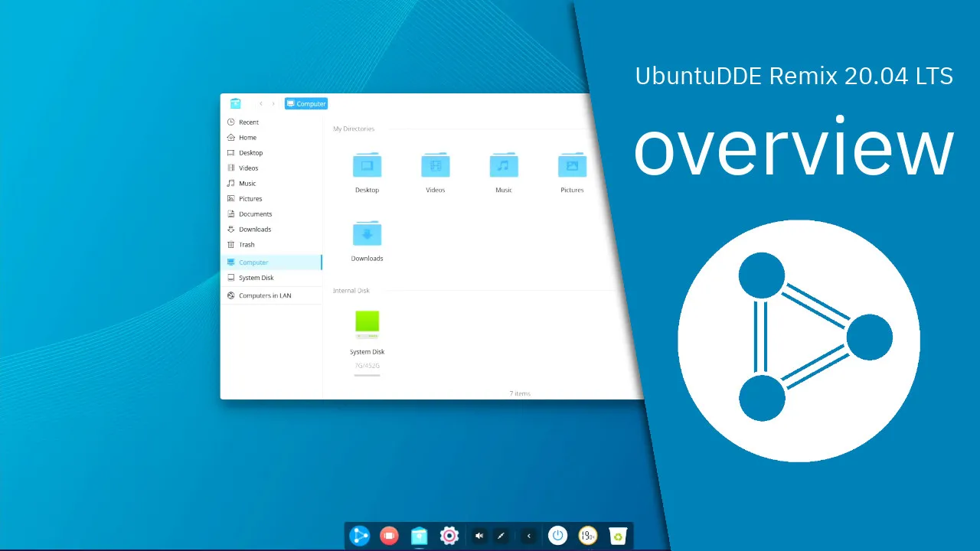Select Computer in the sidebar
Screen dimensions: 980x551
pos(271,262)
